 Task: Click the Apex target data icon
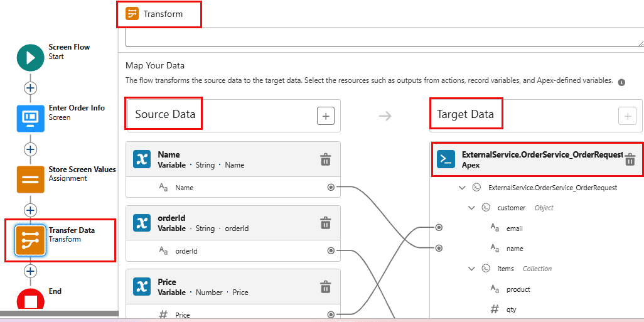pos(446,159)
